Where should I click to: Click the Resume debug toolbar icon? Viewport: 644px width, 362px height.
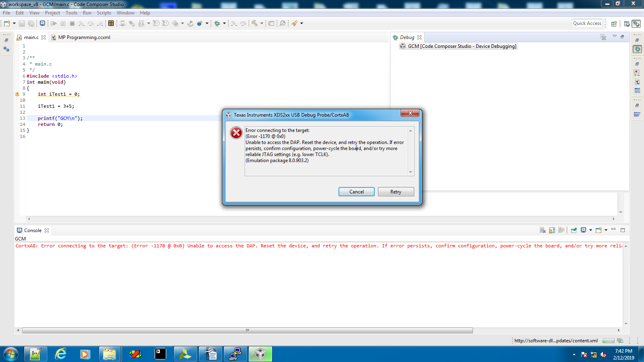tap(54, 23)
